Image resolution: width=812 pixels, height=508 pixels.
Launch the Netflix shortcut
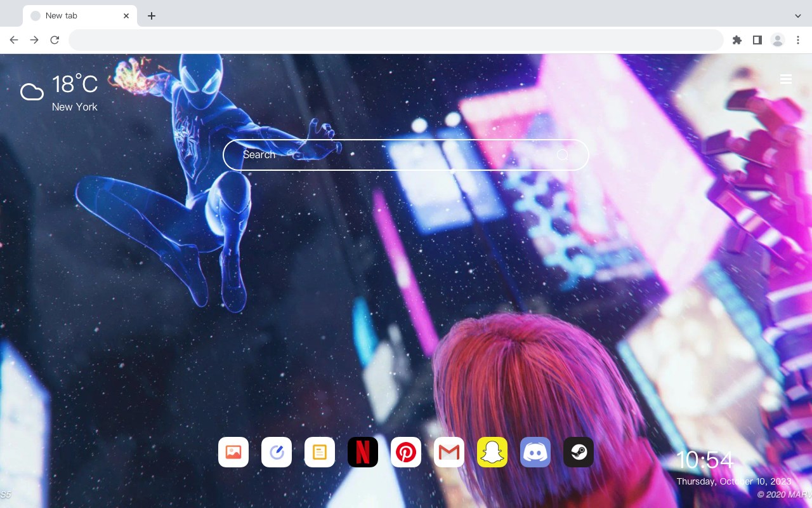[x=363, y=452]
